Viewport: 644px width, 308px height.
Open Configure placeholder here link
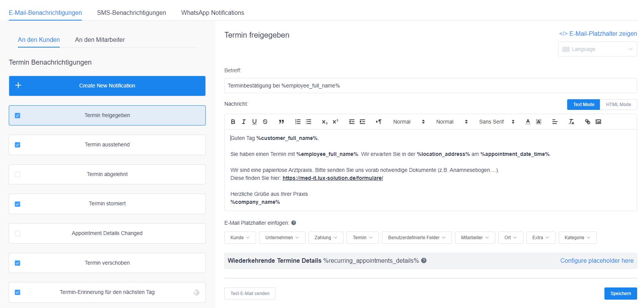(597, 260)
